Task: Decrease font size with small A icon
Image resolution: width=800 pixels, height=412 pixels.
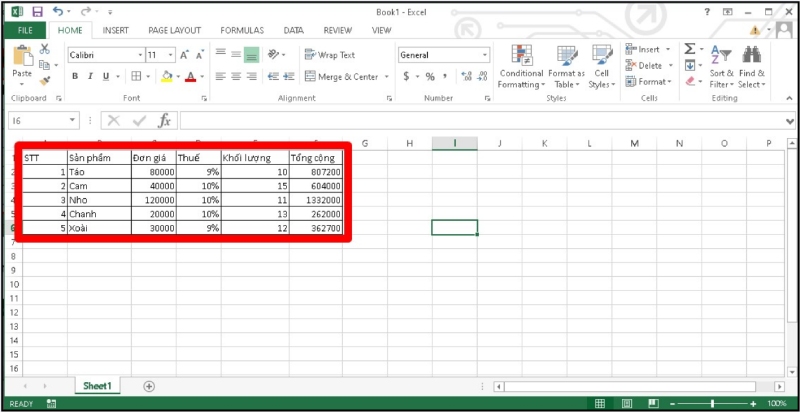Action: point(200,55)
